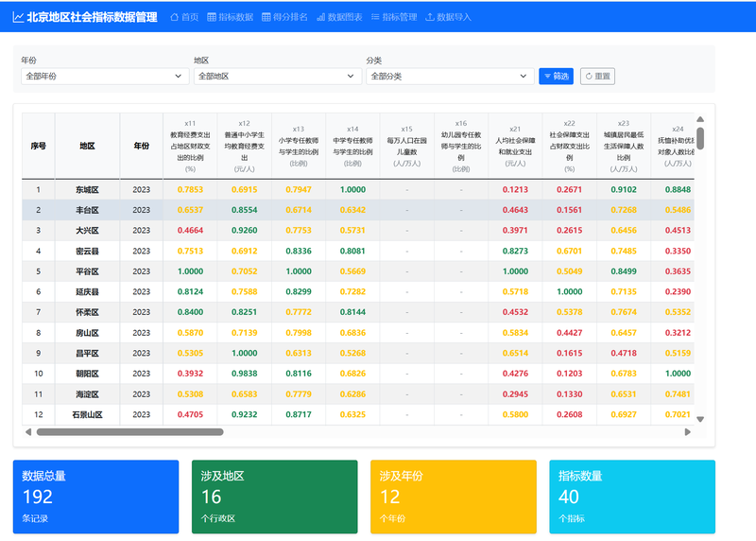Click the table's horizontal scrollbar right arrow
The height and width of the screenshot is (541, 756).
pyautogui.click(x=688, y=432)
